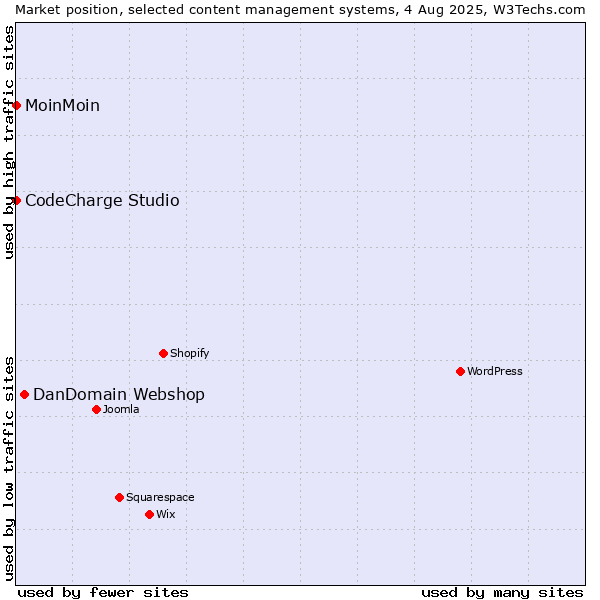Viewport: 600px width, 600px height.
Task: Click the 'CodeCharge Studio' label
Action: pos(102,201)
